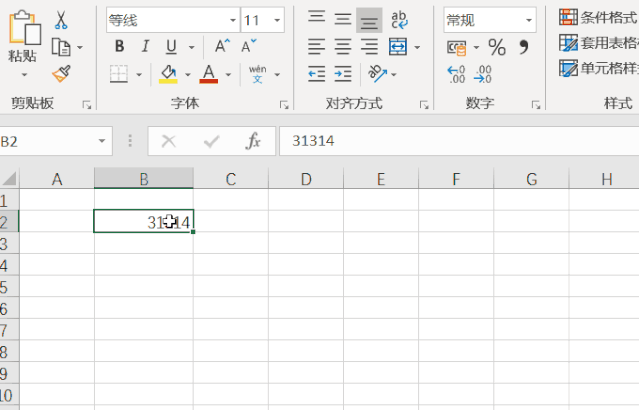
Task: Click the Paste clipboard icon
Action: [24, 28]
